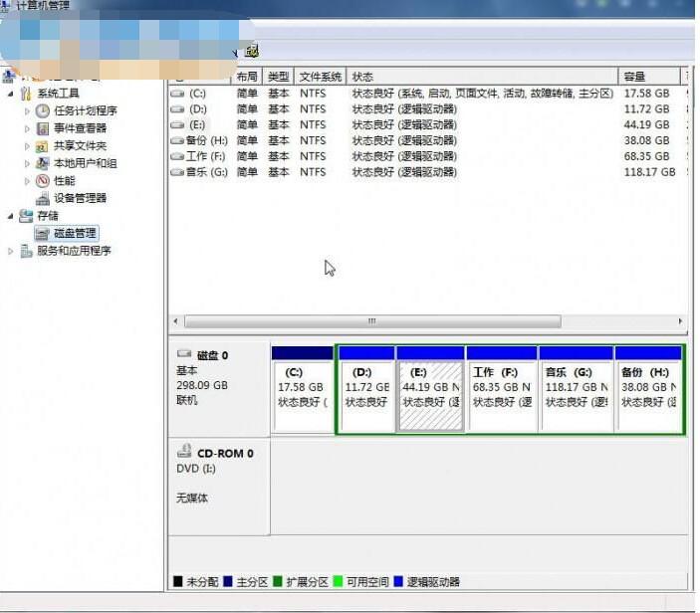700x613 pixels.
Task: Click the black 未分配 legend swatch
Action: 177,581
